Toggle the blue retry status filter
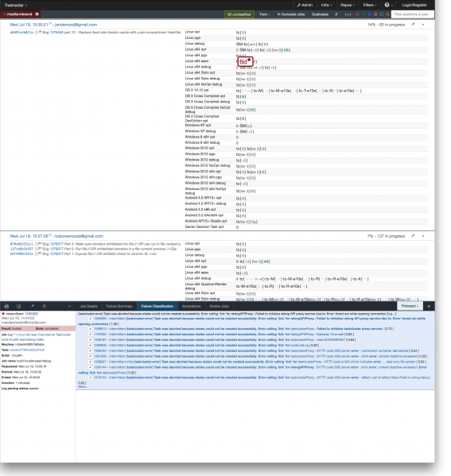 pyautogui.click(x=369, y=14)
